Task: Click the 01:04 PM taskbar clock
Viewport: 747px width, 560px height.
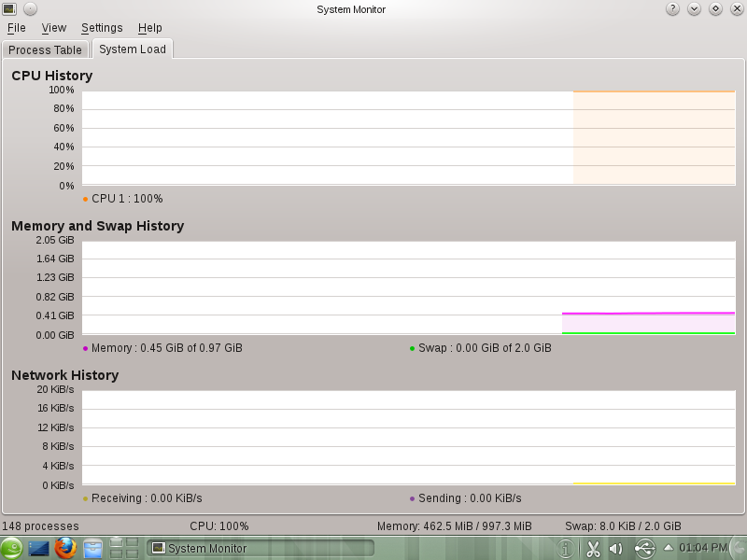Action: coord(703,548)
